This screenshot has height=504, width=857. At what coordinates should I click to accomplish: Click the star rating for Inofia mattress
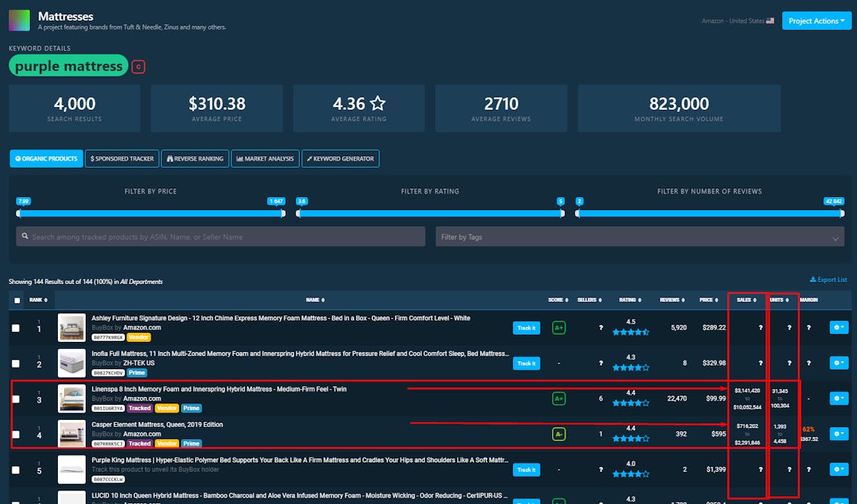coord(631,368)
